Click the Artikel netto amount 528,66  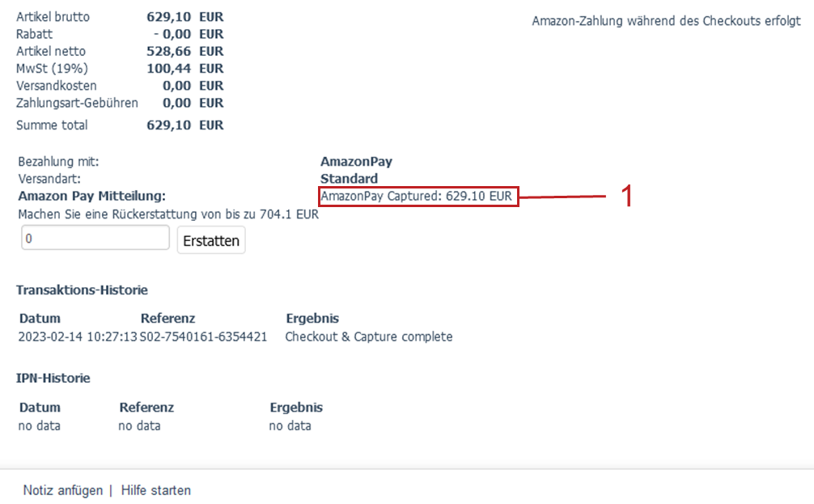tap(169, 52)
